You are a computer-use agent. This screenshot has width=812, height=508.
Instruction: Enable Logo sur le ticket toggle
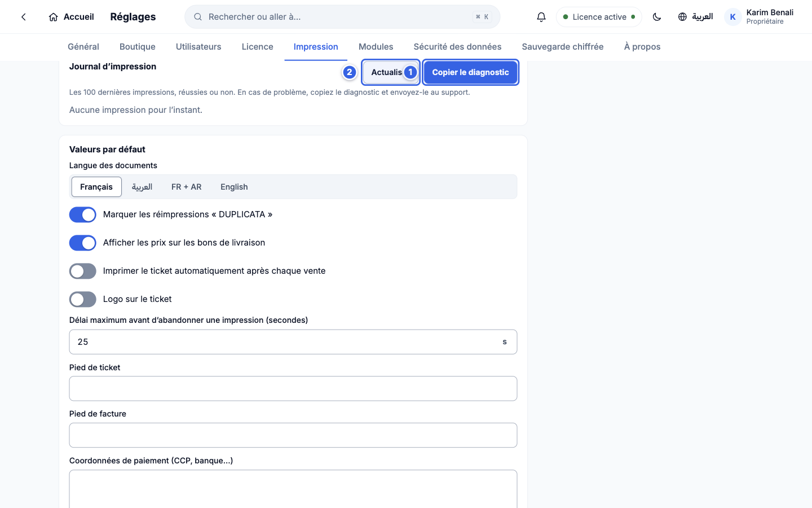(x=83, y=299)
